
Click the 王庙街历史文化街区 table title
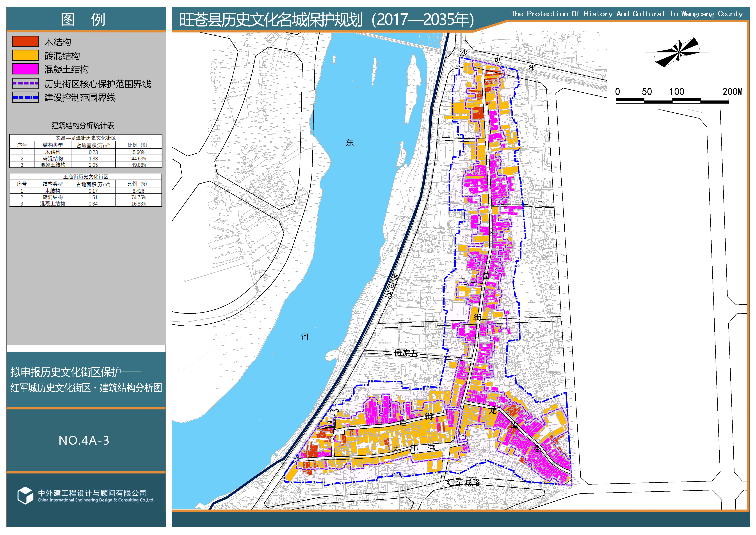(86, 177)
